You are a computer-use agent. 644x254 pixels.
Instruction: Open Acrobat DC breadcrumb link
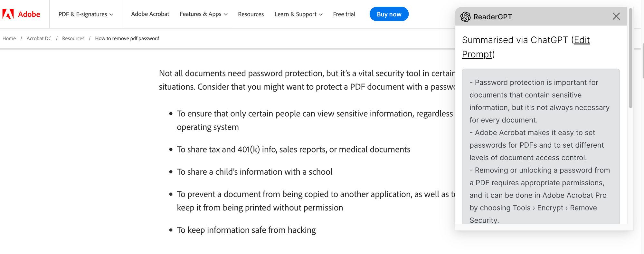point(39,38)
